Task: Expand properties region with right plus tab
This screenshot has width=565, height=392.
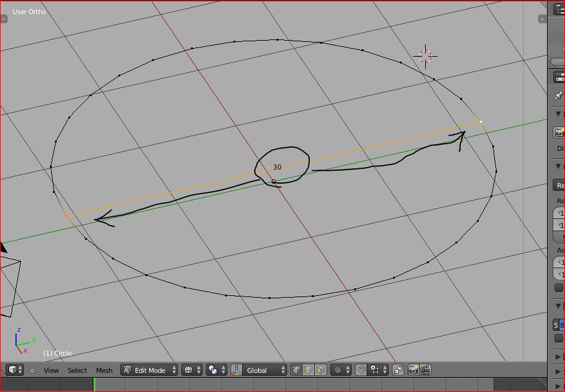Action: point(542,18)
